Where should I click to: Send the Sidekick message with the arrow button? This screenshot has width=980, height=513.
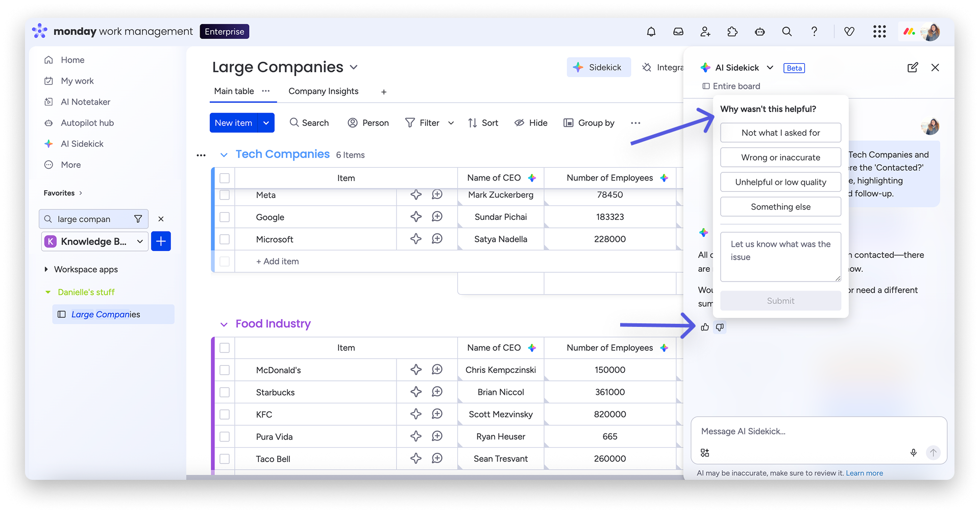(x=933, y=452)
